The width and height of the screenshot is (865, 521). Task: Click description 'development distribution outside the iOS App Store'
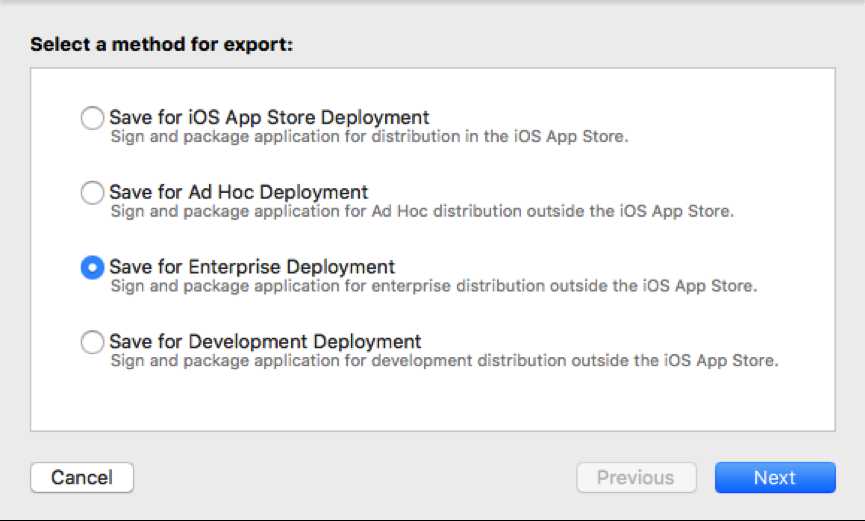pyautogui.click(x=575, y=361)
